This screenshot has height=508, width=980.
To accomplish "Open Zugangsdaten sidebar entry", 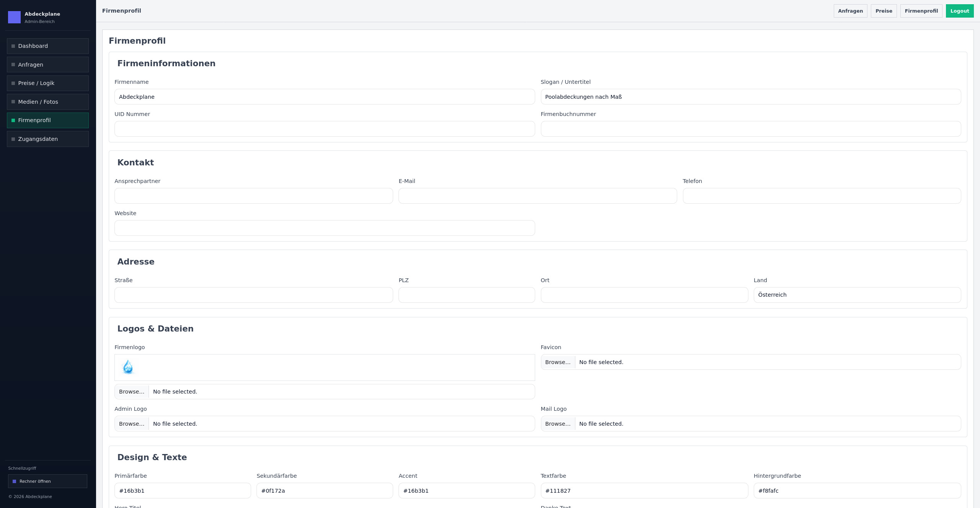I will [48, 139].
